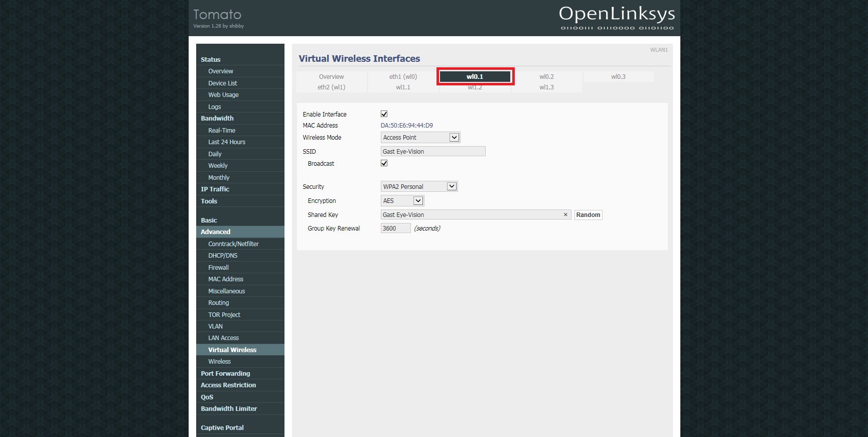
Task: Open the QoS menu section
Action: point(207,397)
